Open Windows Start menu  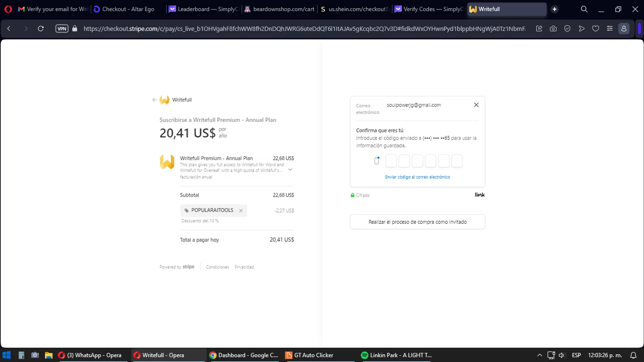tap(6, 355)
